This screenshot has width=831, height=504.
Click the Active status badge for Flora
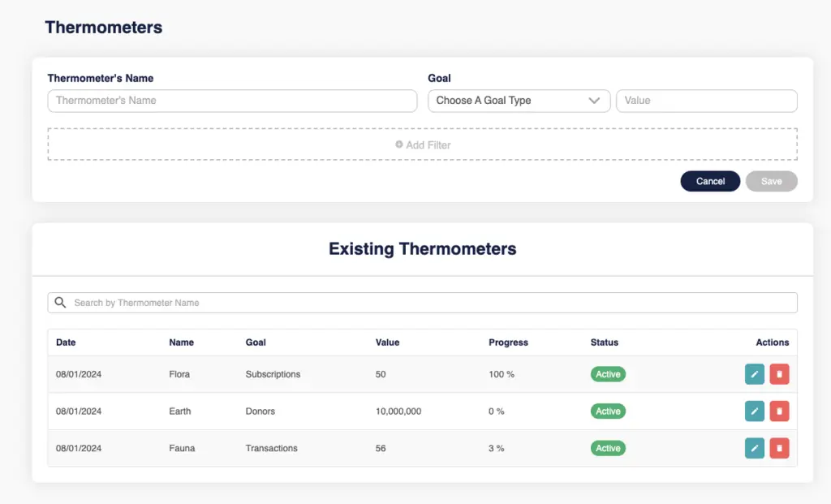608,374
